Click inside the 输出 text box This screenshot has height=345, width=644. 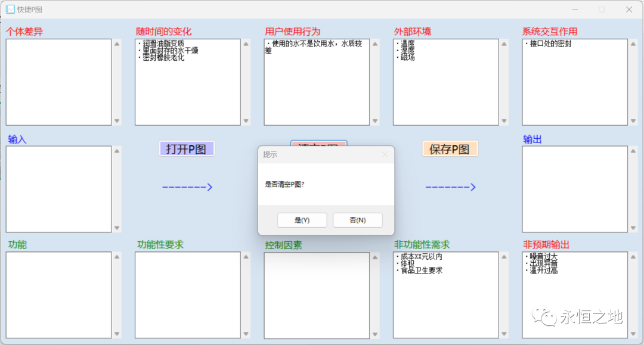(575, 189)
